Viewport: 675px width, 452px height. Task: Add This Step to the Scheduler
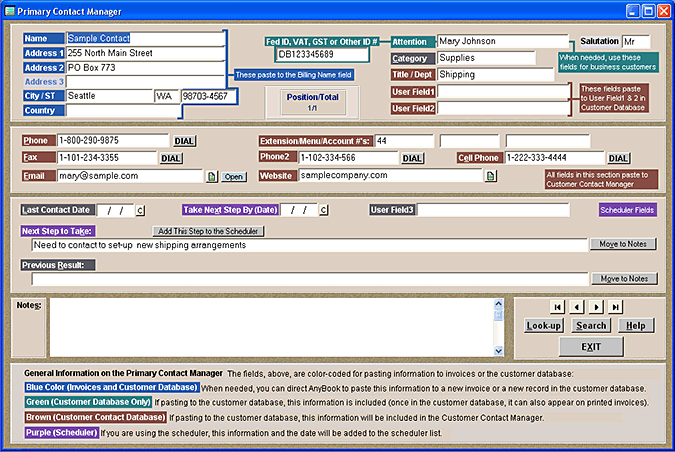point(208,231)
